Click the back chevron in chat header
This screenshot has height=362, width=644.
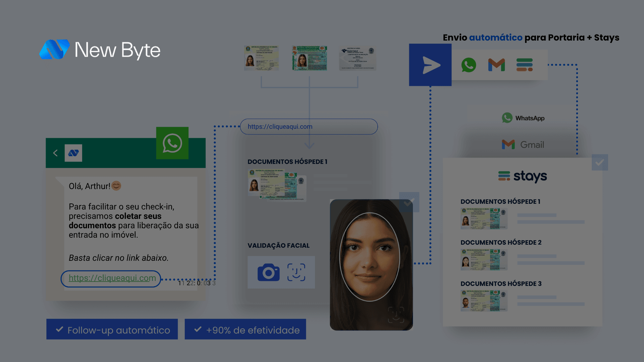(55, 153)
